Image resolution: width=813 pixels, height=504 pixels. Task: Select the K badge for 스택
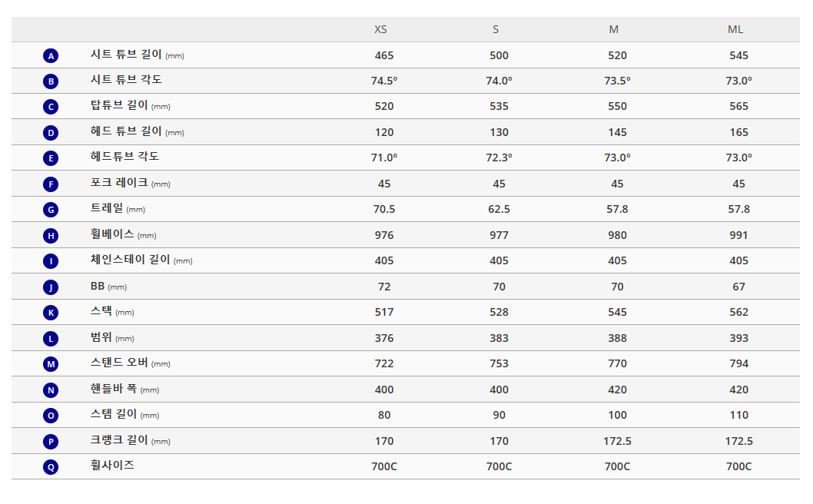51,313
